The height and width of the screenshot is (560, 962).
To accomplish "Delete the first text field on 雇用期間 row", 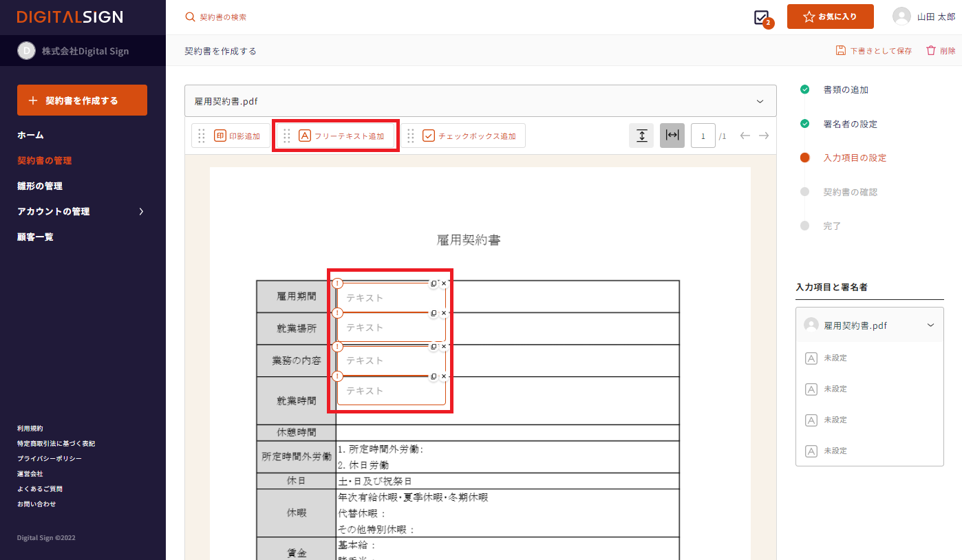I will 444,283.
